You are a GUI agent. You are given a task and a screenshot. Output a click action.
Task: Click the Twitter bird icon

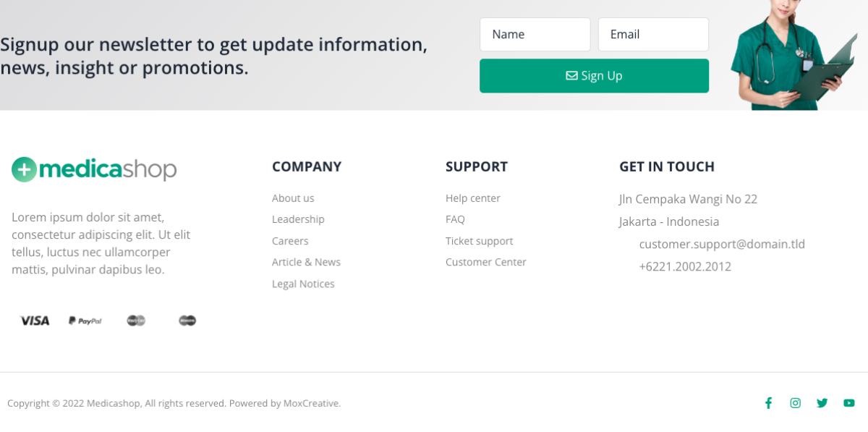tap(822, 403)
